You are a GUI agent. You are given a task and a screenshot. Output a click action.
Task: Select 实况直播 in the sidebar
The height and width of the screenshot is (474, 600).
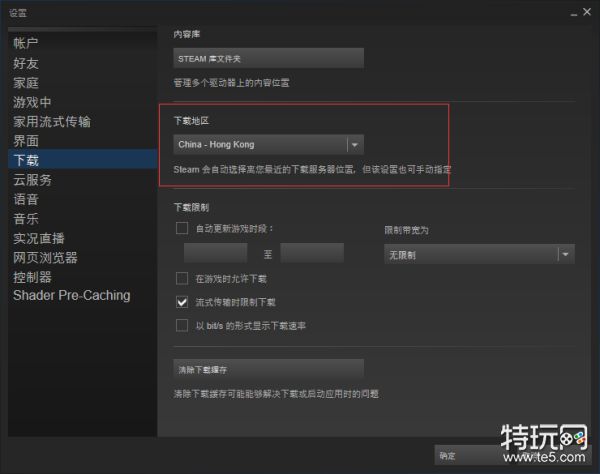click(39, 238)
